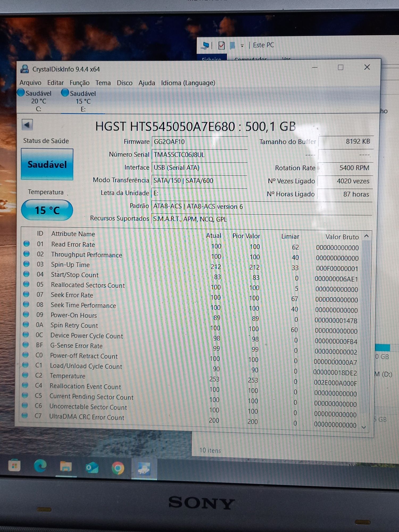Viewport: 399px width, 532px height.
Task: Click properties checkmark icon in Este PC toolbar
Action: [221, 46]
